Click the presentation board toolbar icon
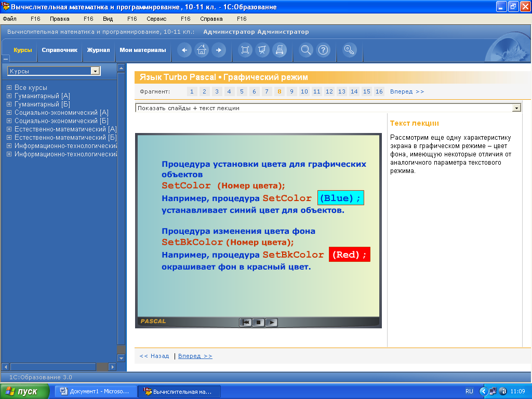The height and width of the screenshot is (399, 532). (x=262, y=50)
